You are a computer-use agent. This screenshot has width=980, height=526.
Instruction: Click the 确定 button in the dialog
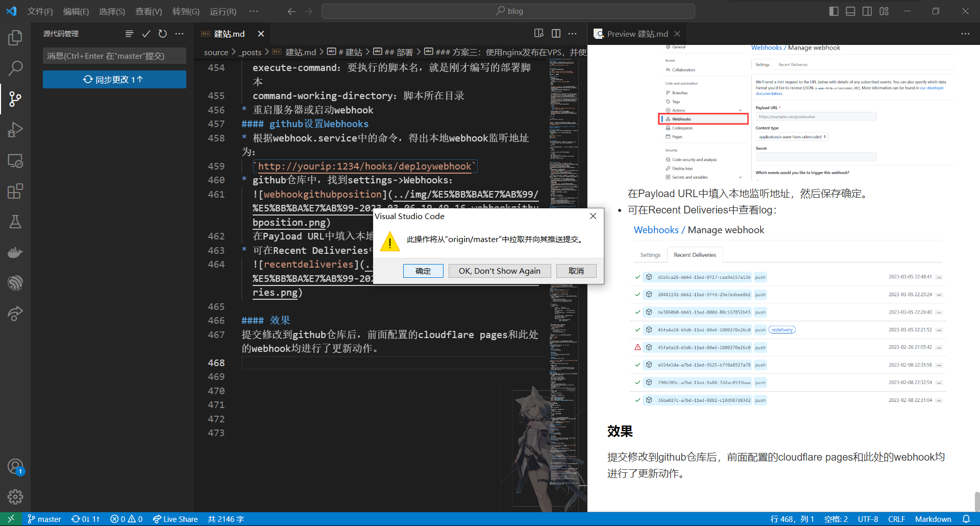pos(423,271)
